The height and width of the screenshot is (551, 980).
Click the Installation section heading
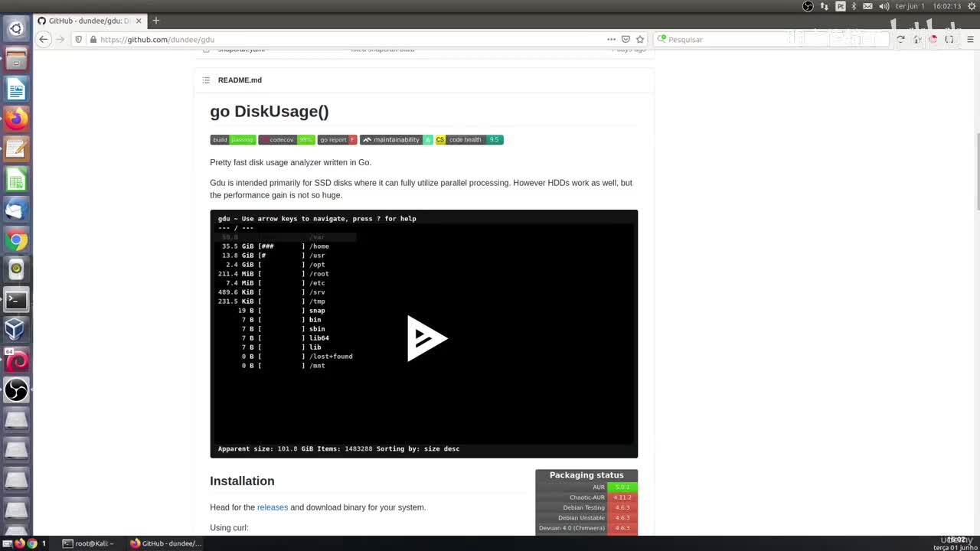242,481
